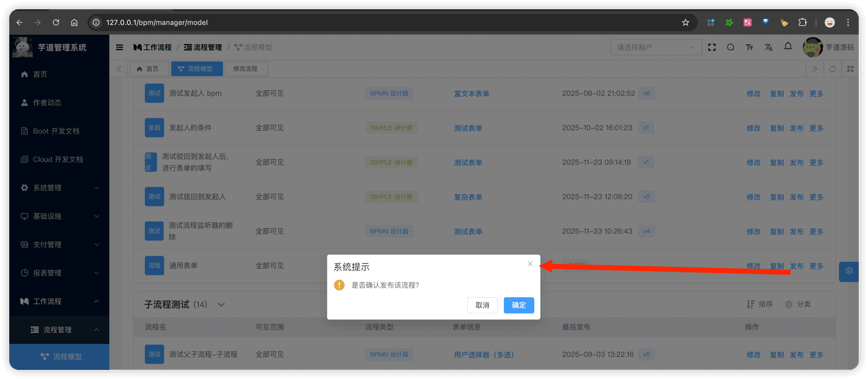The width and height of the screenshot is (868, 379).
Task: Click the v4 version tag
Action: [646, 231]
